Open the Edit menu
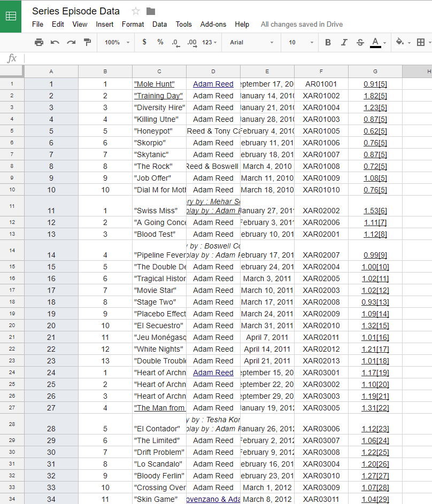Image resolution: width=432 pixels, height=504 pixels. [x=58, y=25]
